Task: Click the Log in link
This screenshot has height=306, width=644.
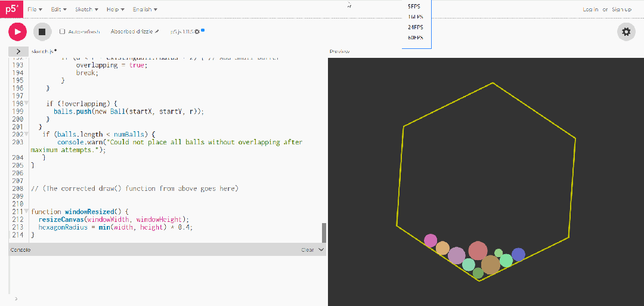Action: [x=590, y=9]
